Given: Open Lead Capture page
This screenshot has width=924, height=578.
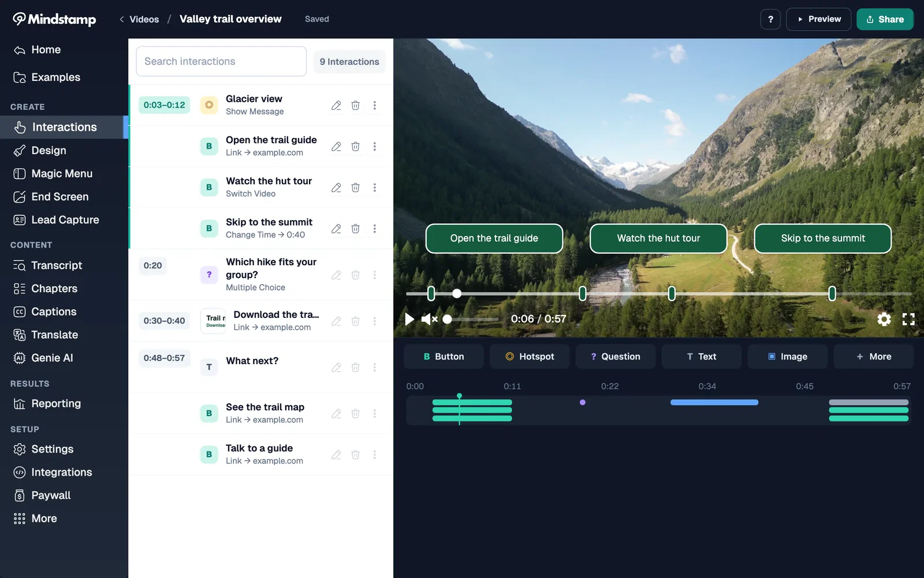Looking at the screenshot, I should (x=64, y=220).
